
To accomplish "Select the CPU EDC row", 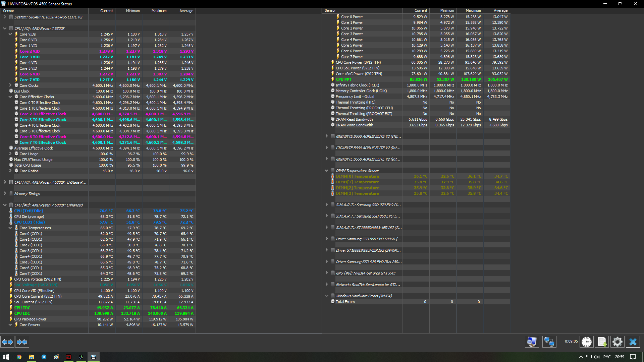I will click(22, 313).
